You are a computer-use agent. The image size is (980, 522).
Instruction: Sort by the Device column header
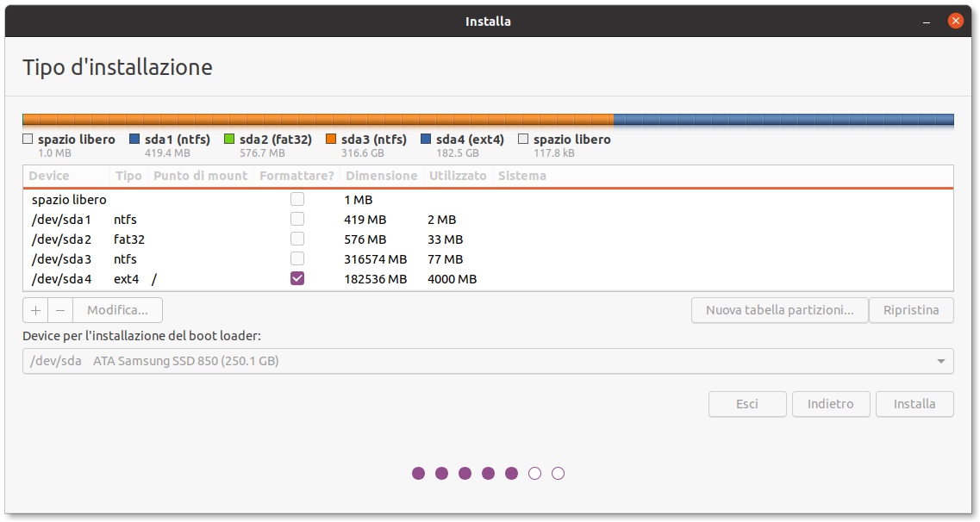tap(49, 176)
